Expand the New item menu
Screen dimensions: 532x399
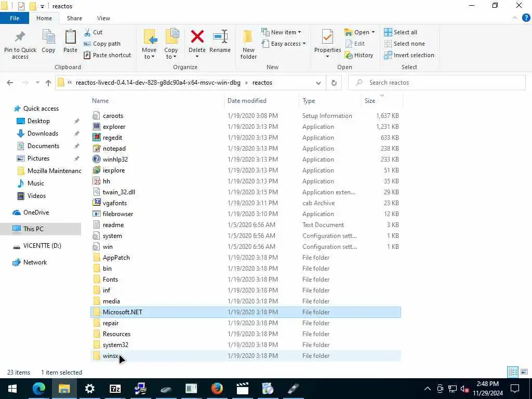click(281, 32)
